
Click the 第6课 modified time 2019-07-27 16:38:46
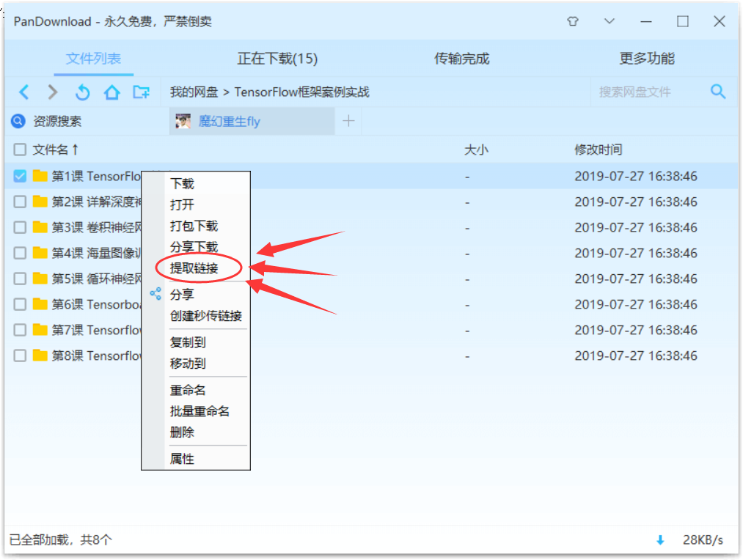[x=636, y=304]
